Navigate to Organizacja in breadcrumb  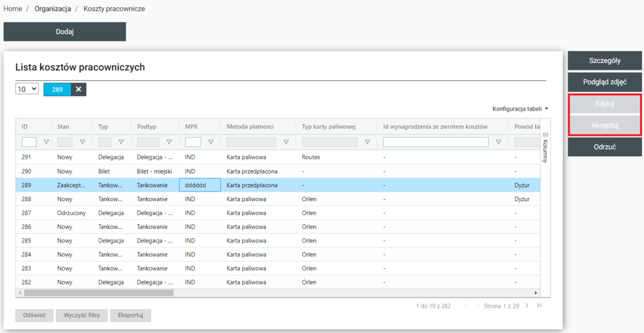[53, 9]
